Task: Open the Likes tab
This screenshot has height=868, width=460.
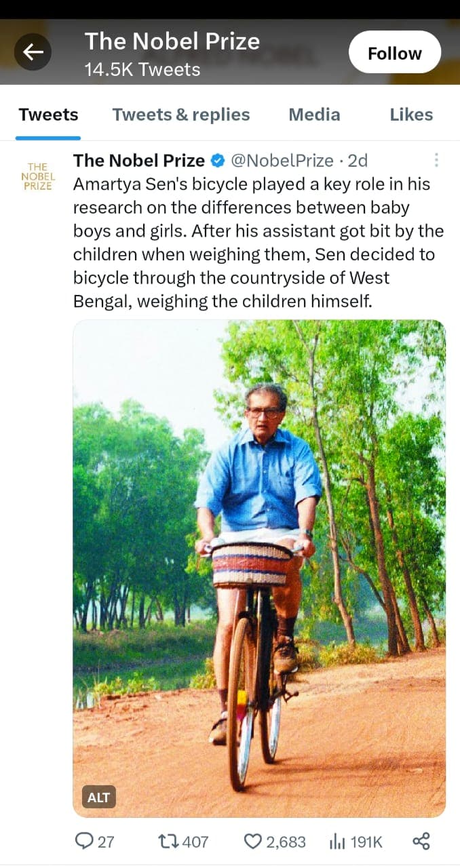Action: 411,115
